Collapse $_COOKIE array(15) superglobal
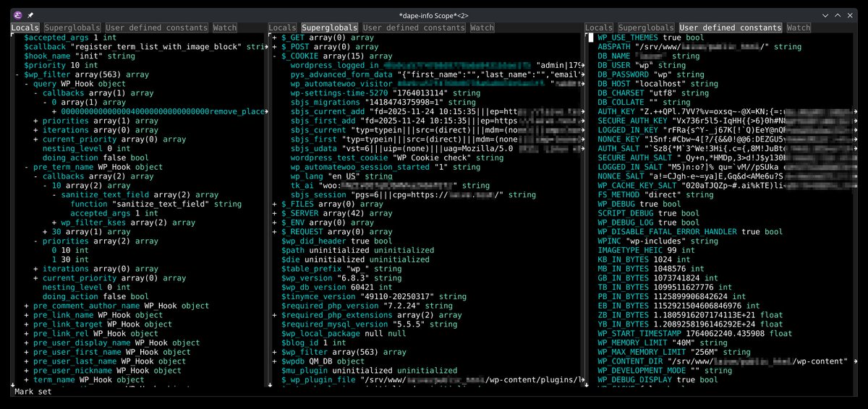The width and height of the screenshot is (868, 409). pos(274,56)
